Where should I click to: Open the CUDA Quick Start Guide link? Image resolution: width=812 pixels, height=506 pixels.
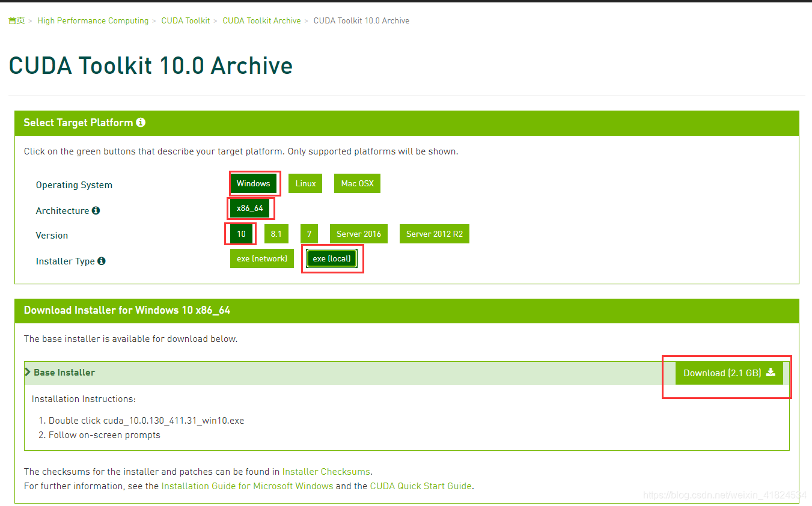coord(421,486)
